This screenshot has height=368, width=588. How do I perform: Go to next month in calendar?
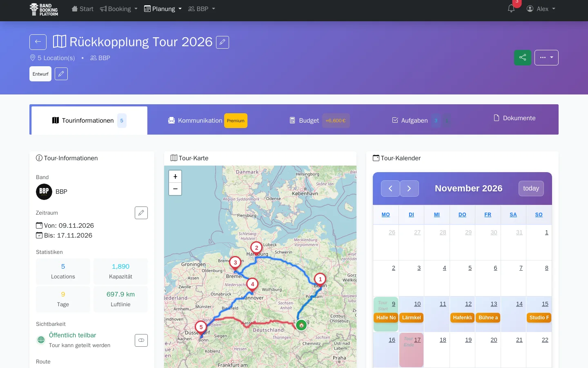410,188
